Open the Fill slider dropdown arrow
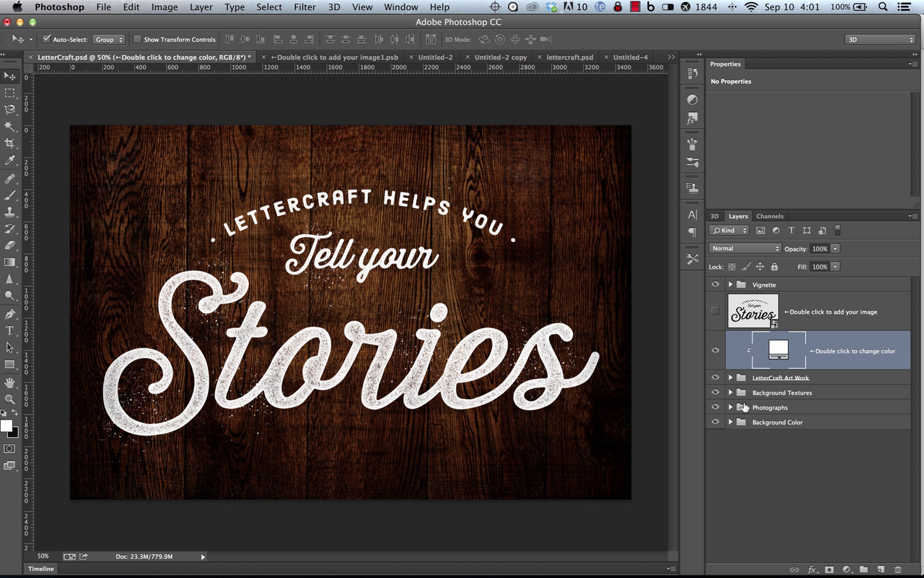 [x=835, y=267]
